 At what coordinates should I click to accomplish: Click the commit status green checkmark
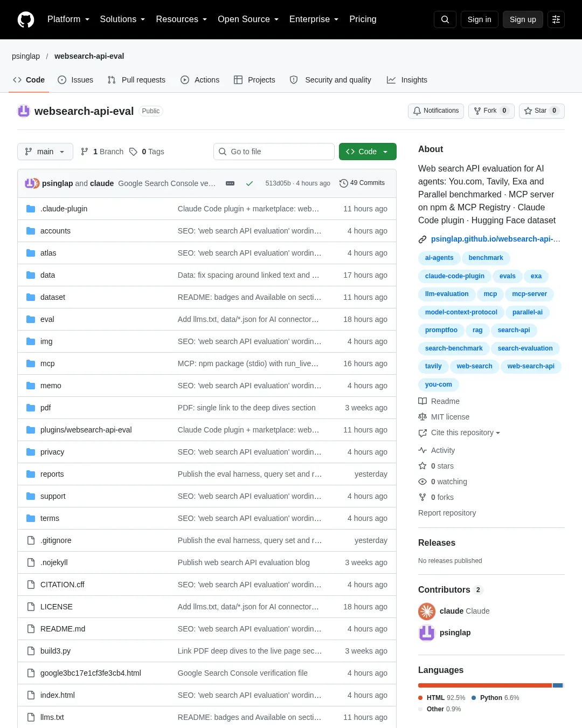(x=250, y=183)
